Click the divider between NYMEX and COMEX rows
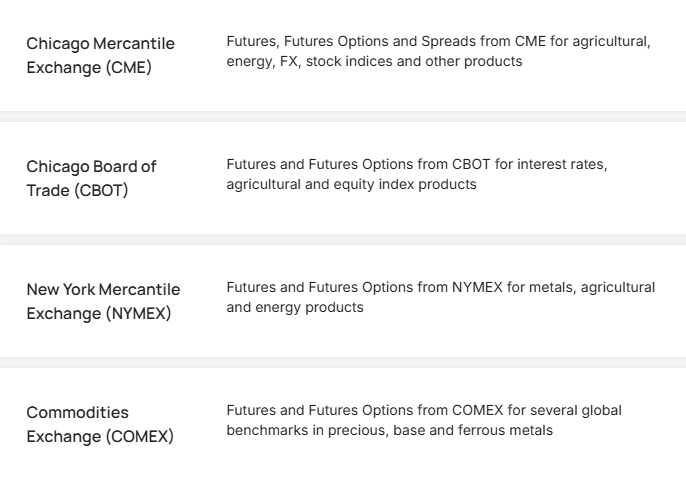 pyautogui.click(x=343, y=363)
